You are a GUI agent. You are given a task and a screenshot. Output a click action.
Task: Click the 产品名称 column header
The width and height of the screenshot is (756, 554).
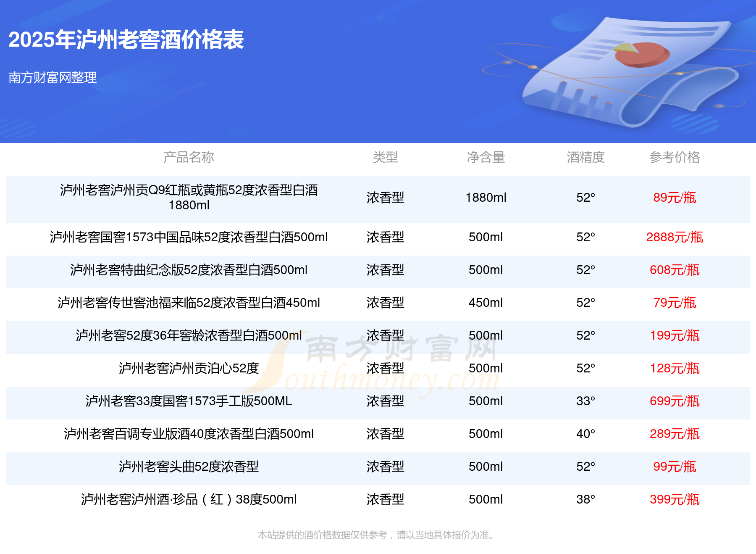pyautogui.click(x=189, y=157)
